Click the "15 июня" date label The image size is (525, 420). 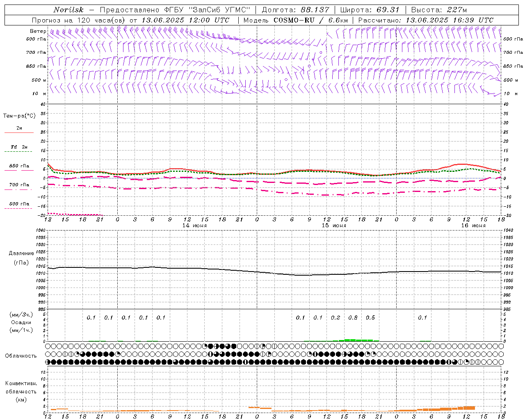(x=333, y=226)
